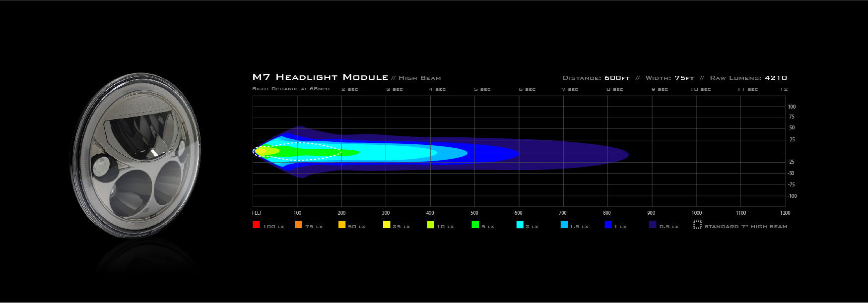Click the amber 50 lx legend swatch

coord(342,225)
